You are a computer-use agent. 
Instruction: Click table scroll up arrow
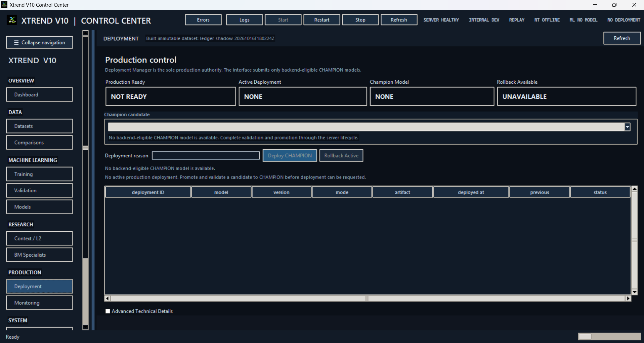click(x=635, y=189)
